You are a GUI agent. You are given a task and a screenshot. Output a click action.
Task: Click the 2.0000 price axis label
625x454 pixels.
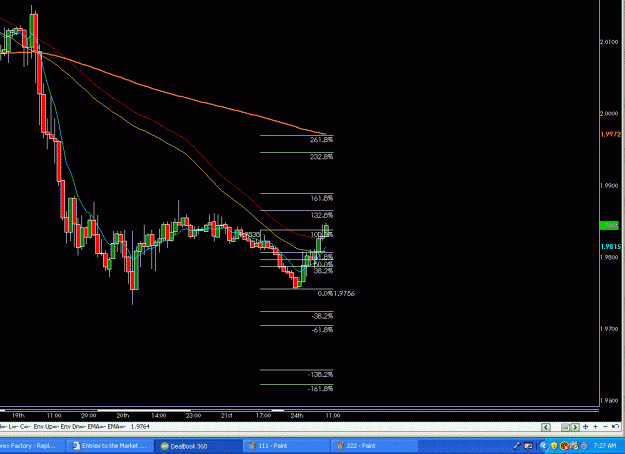click(x=609, y=114)
